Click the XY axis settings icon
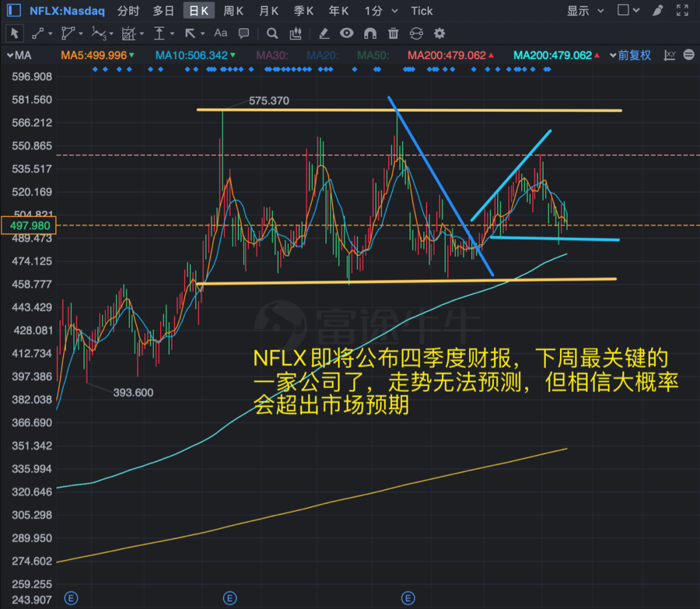This screenshot has width=700, height=609. [x=670, y=55]
